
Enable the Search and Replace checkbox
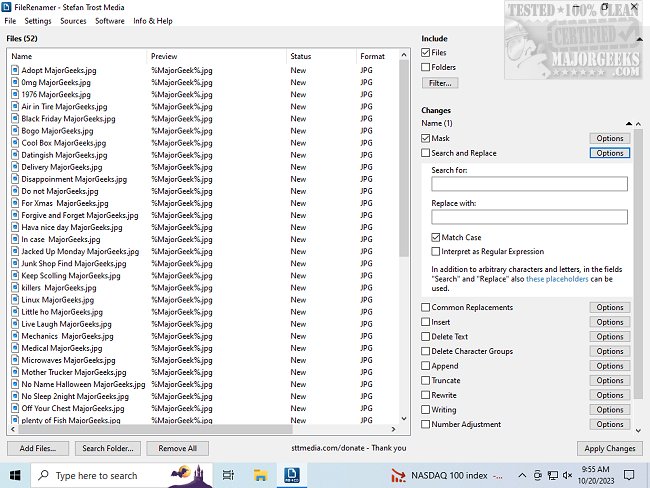pyautogui.click(x=425, y=153)
